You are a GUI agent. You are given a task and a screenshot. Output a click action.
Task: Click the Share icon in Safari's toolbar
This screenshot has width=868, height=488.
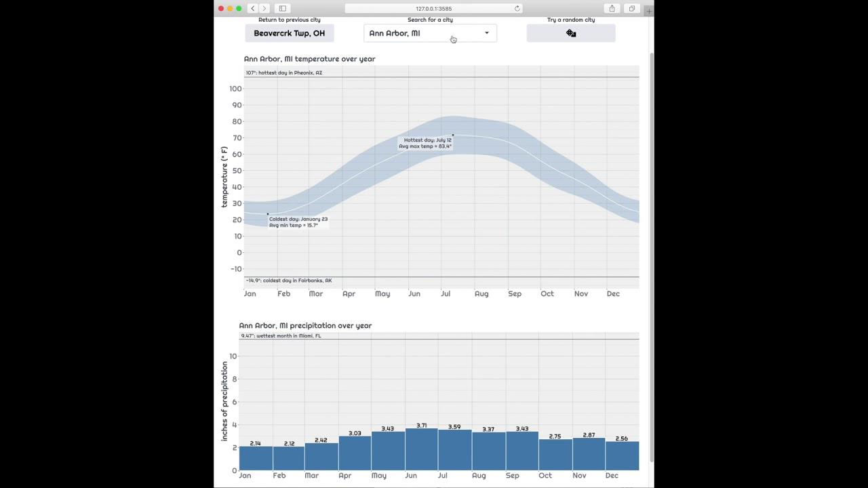coord(612,8)
